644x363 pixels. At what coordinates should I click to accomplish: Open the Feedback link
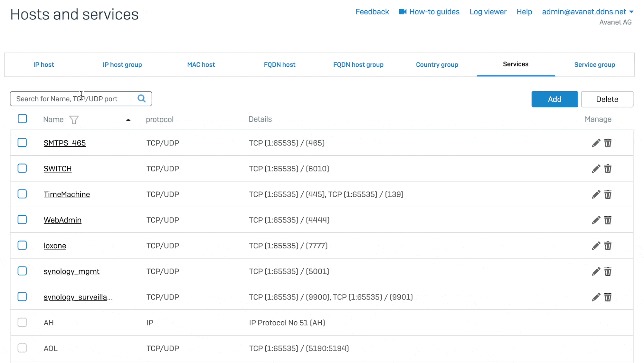click(x=372, y=12)
